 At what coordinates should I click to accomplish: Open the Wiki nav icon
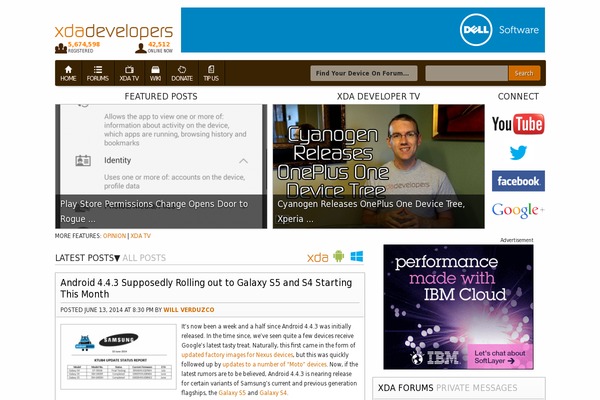[x=155, y=73]
